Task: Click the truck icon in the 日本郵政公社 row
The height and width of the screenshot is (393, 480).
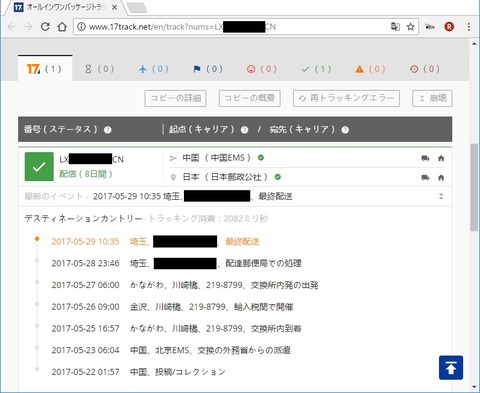Action: coord(425,177)
